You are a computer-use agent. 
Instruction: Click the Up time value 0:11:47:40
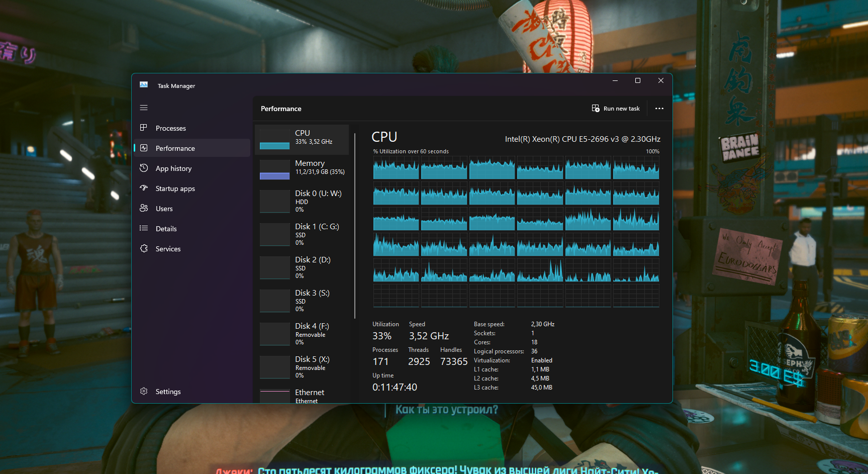coord(395,387)
